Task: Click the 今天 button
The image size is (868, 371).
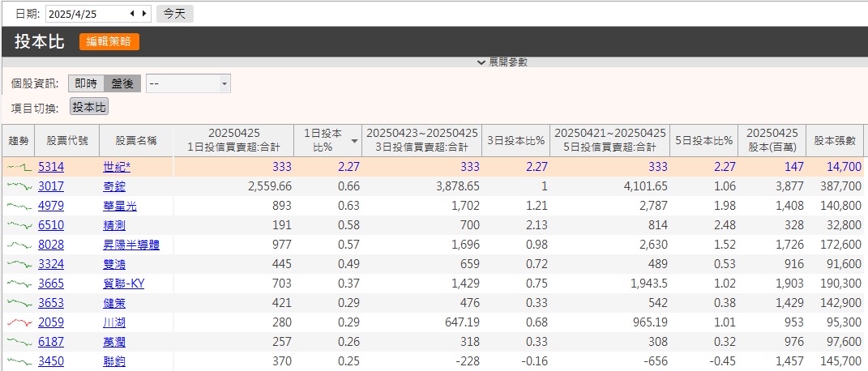Action: 174,14
